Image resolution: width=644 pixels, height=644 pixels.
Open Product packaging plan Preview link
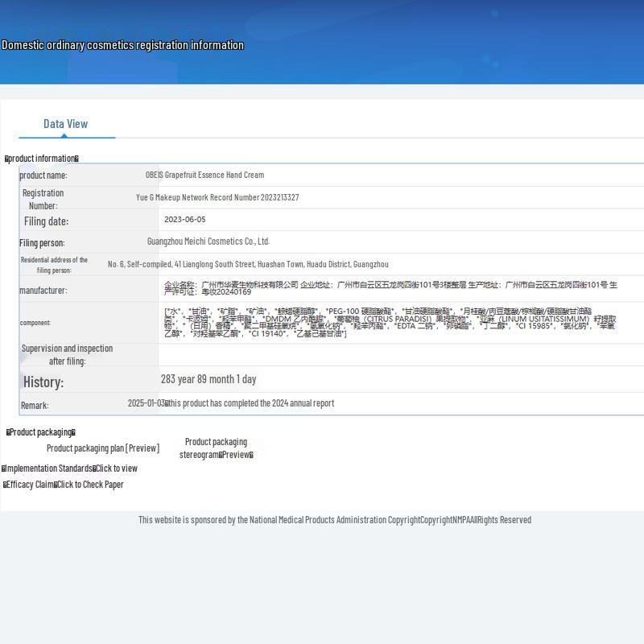click(x=102, y=448)
